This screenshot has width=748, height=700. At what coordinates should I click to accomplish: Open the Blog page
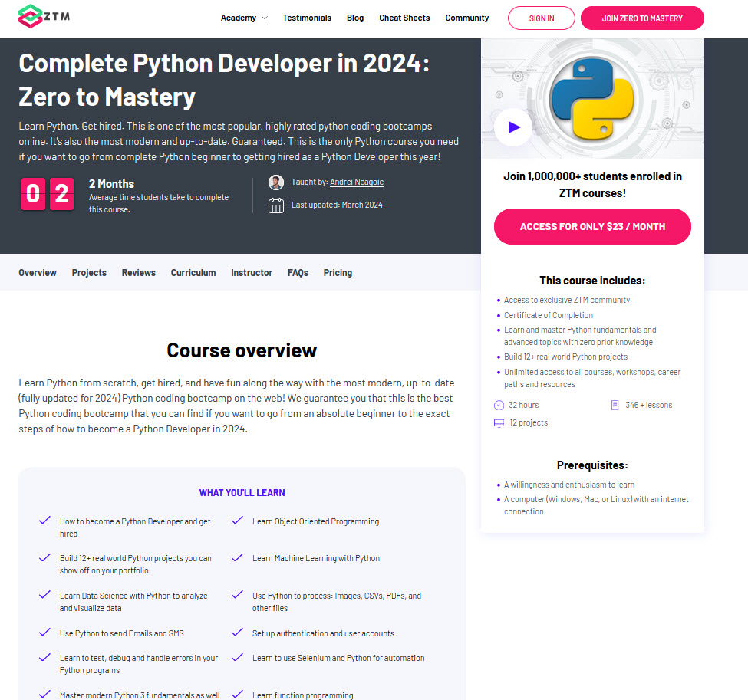tap(355, 18)
